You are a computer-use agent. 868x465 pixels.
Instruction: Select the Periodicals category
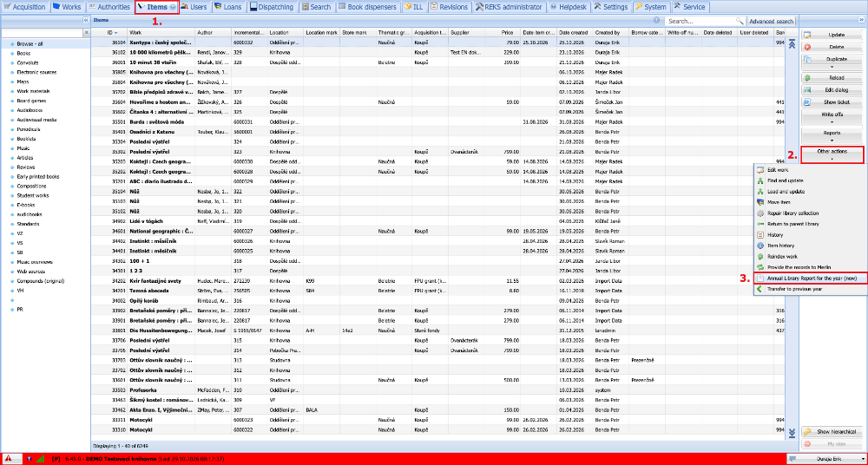coord(45,129)
